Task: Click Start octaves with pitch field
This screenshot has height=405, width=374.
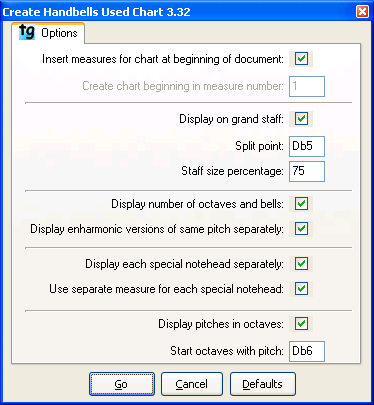Action: [307, 351]
